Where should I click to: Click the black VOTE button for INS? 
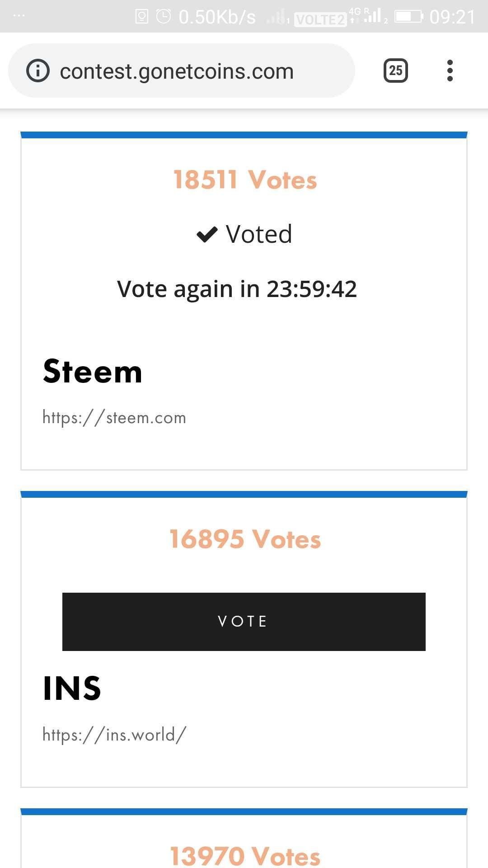tap(244, 622)
